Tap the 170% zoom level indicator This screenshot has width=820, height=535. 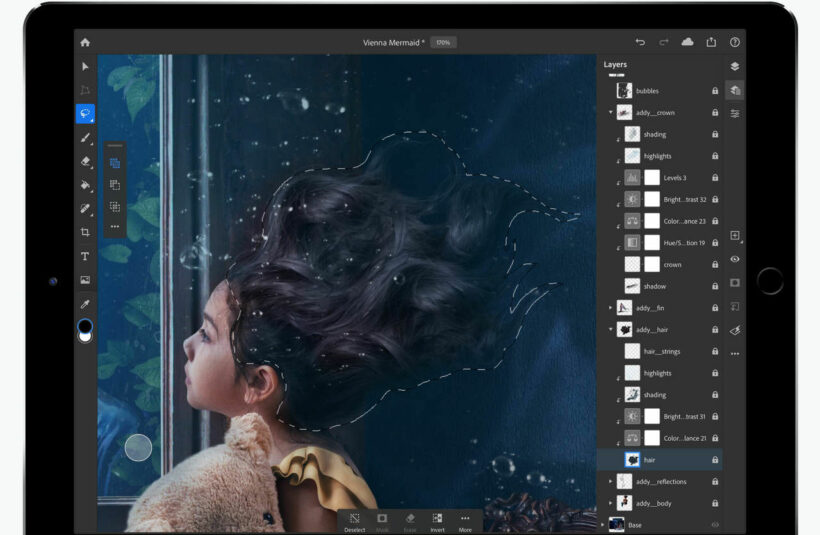(x=443, y=42)
